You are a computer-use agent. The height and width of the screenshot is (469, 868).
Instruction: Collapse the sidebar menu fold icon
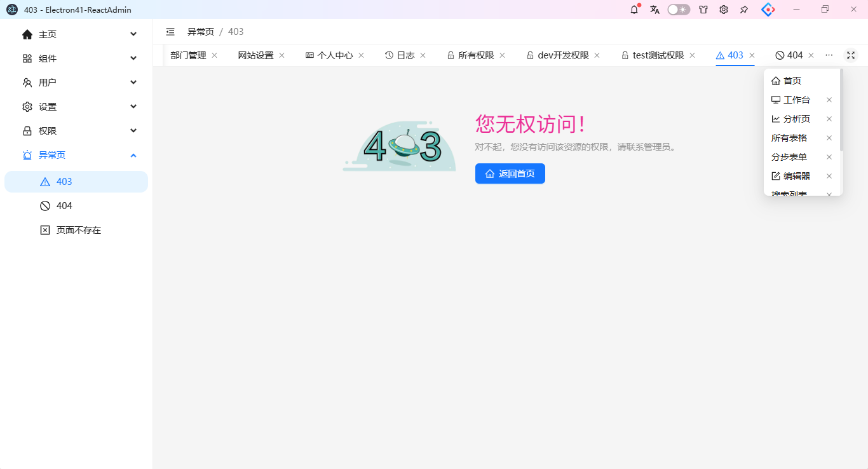(170, 32)
